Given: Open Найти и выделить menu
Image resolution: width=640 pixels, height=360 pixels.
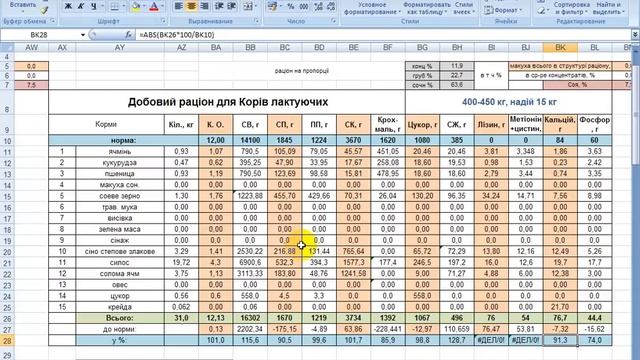Looking at the screenshot, I should 608,8.
